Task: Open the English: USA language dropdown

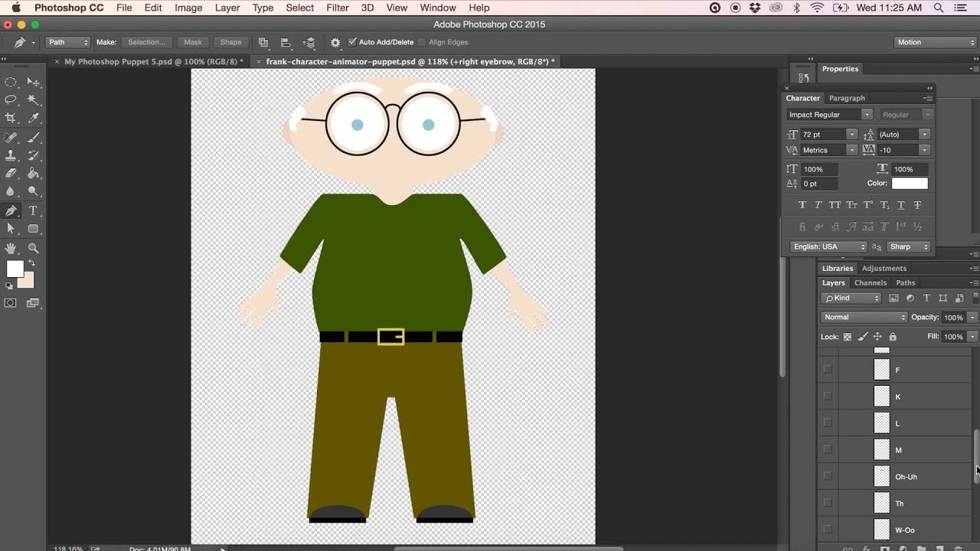Action: coord(828,246)
